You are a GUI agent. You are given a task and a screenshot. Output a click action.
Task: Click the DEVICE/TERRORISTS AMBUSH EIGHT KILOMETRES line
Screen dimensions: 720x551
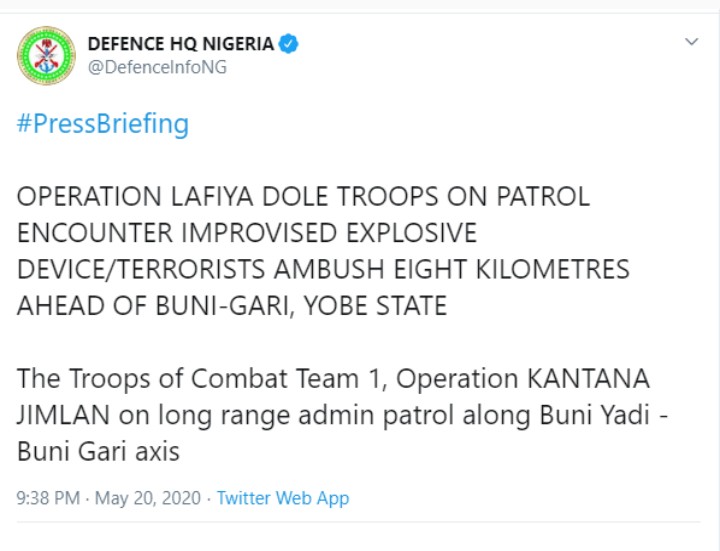coord(323,269)
